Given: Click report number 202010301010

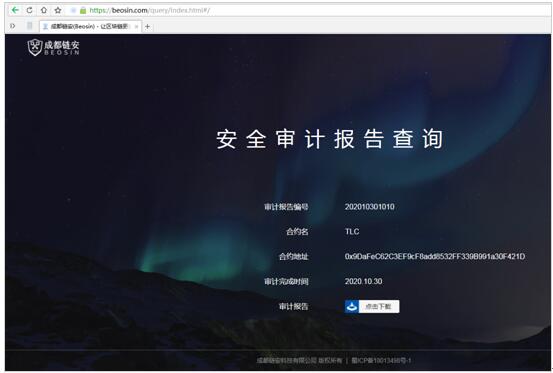Looking at the screenshot, I should [x=370, y=207].
